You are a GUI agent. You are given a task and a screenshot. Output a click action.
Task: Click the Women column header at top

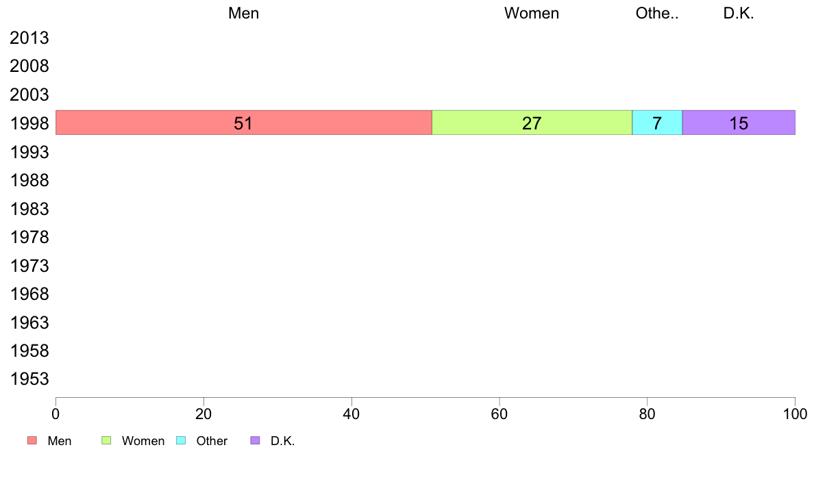(x=532, y=13)
